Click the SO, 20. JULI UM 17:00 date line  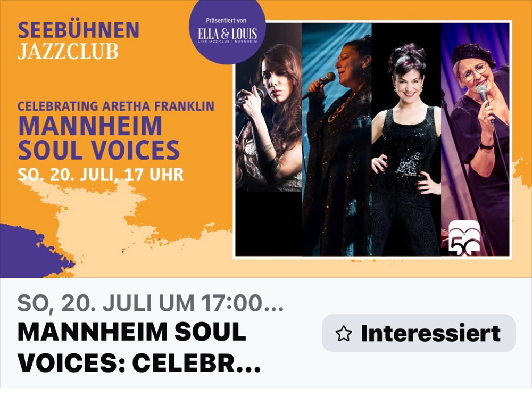pyautogui.click(x=150, y=303)
